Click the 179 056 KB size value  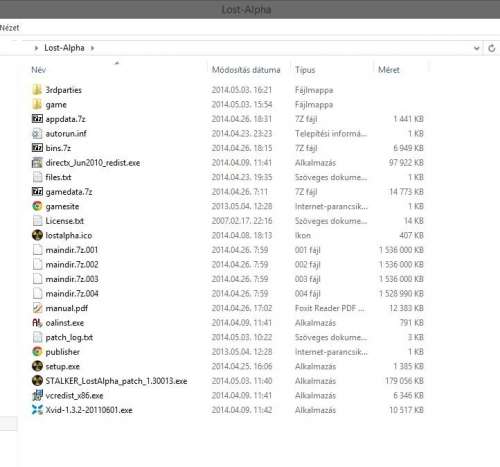click(404, 381)
